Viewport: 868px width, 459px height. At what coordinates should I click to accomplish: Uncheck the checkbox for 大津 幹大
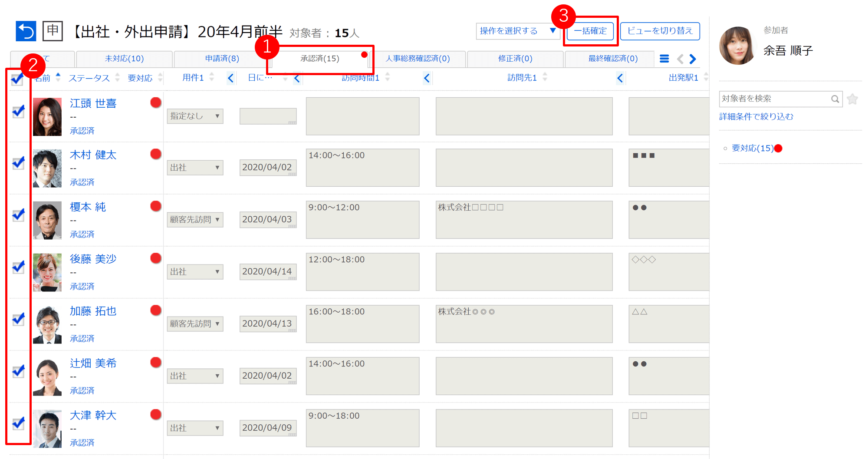click(18, 423)
